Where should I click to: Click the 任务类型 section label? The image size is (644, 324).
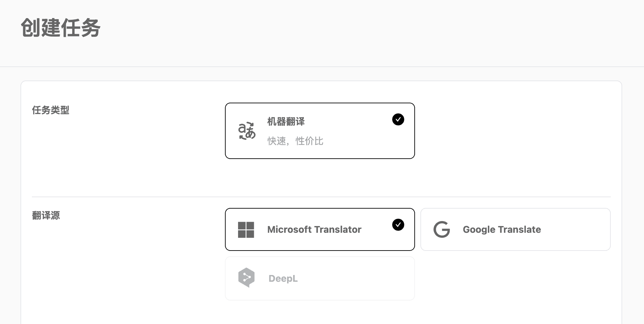click(x=50, y=110)
